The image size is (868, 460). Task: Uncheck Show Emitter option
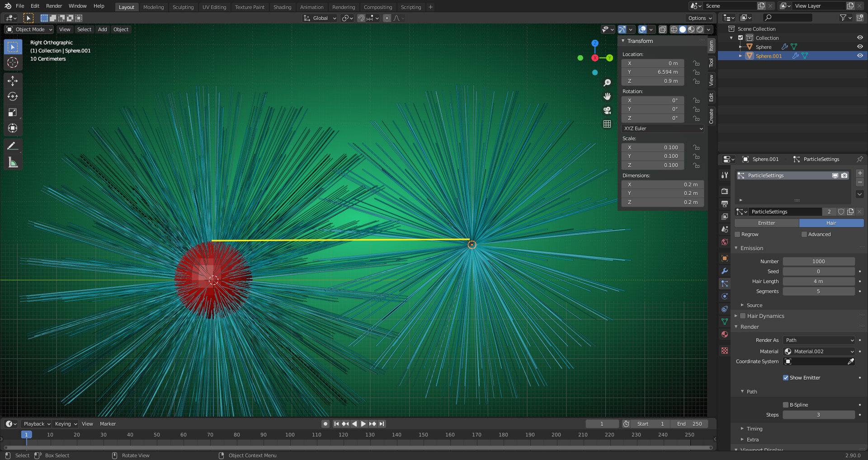[x=786, y=377]
